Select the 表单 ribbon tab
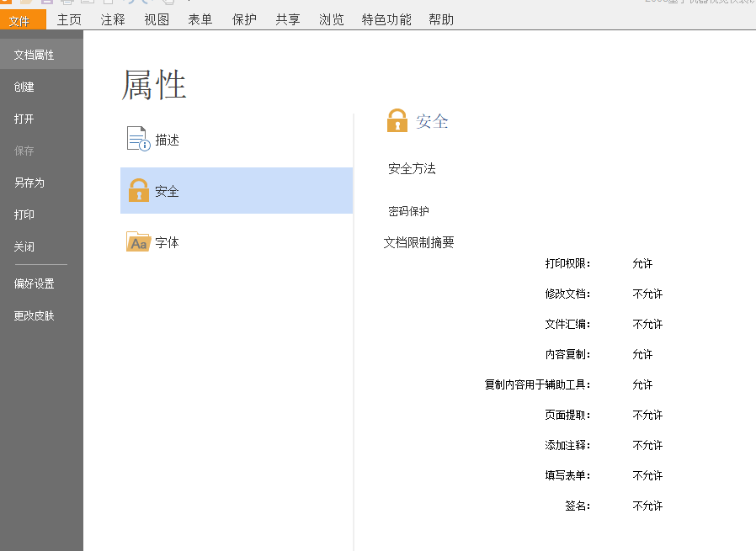Screen dimensions: 756x551 pos(200,19)
